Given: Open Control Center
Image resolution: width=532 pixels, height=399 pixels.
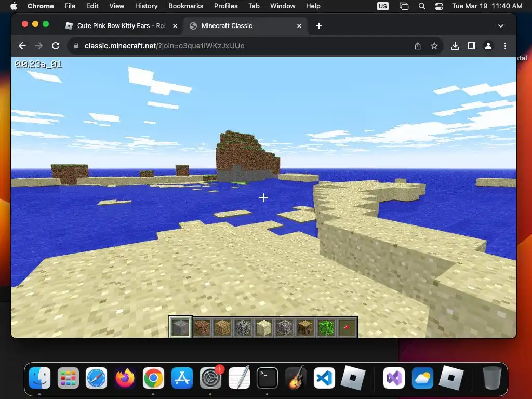Looking at the screenshot, I should pos(438,6).
